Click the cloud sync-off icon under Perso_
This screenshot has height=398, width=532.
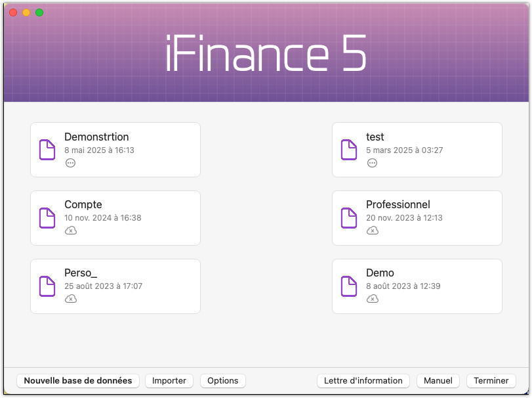coord(71,299)
